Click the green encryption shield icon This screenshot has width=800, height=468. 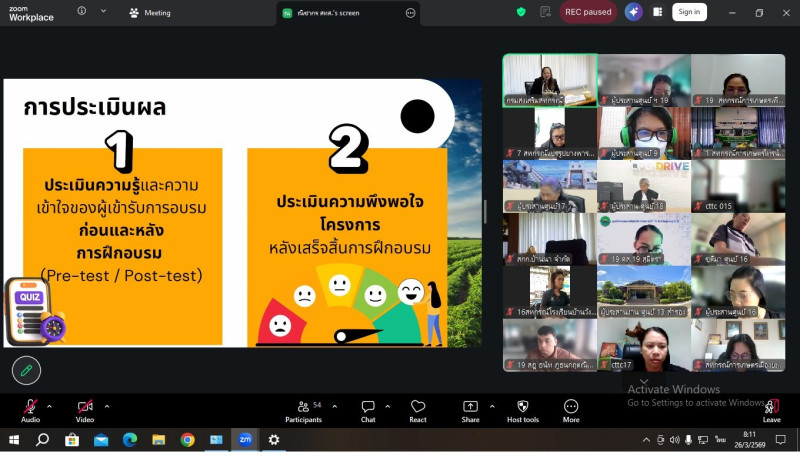[521, 12]
